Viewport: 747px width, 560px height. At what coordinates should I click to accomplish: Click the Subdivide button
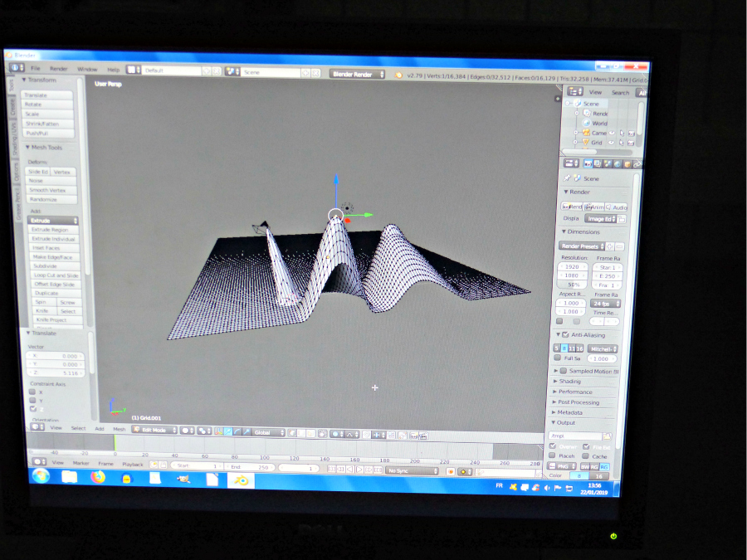pos(46,266)
